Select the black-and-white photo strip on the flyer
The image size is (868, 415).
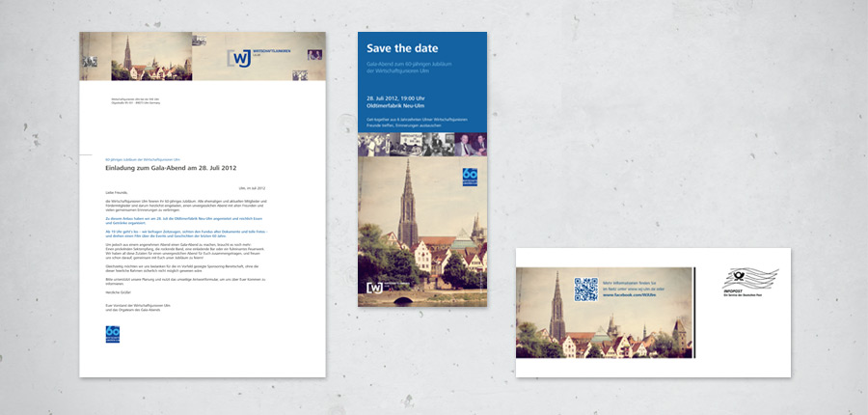pyautogui.click(x=421, y=145)
